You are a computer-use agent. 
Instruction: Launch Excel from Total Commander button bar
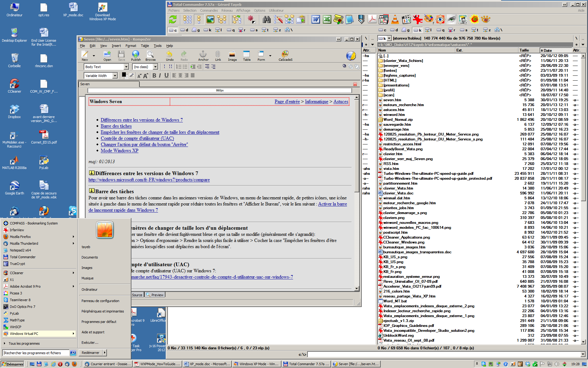[327, 20]
